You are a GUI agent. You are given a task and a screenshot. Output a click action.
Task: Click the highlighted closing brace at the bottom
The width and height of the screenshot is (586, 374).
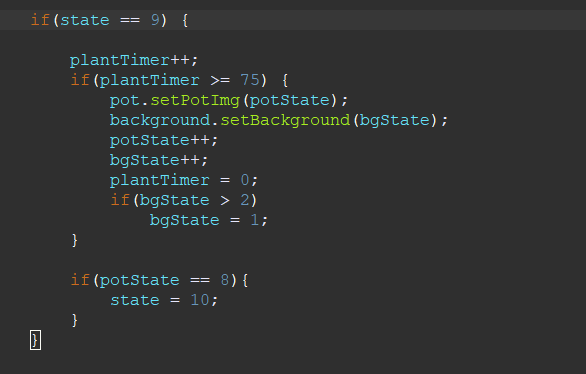tap(36, 340)
